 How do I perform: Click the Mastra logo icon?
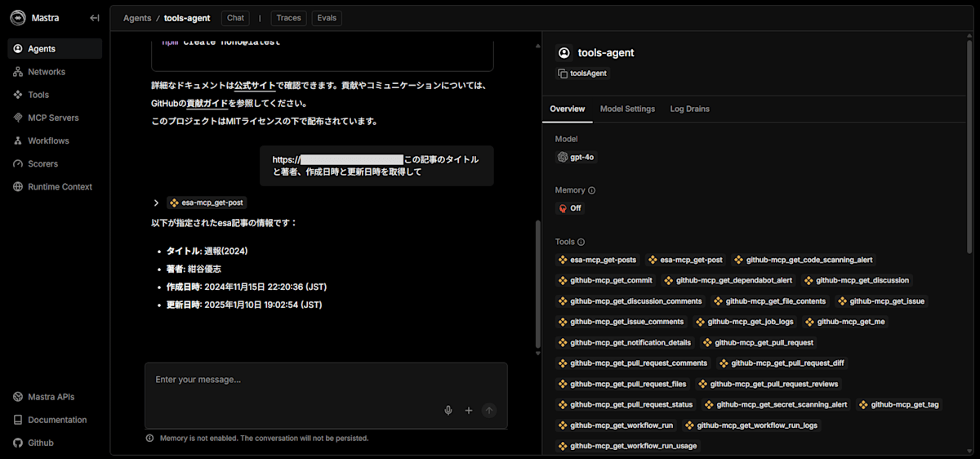pos(20,18)
